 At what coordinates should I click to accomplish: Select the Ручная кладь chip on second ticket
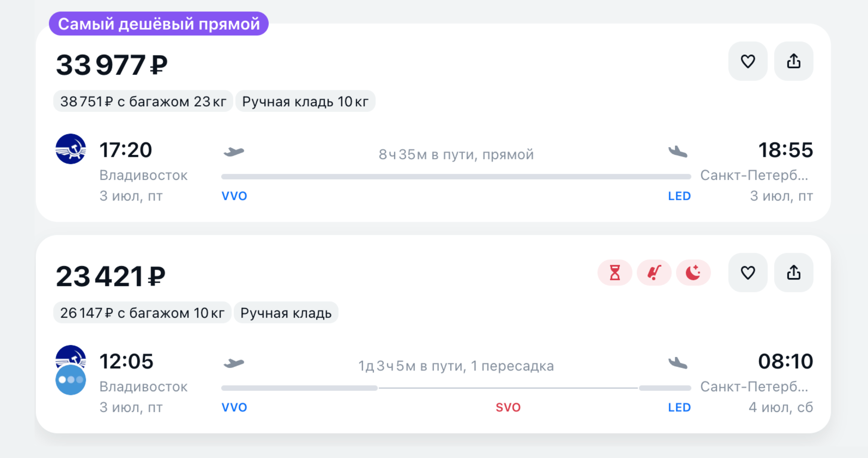[x=286, y=313]
